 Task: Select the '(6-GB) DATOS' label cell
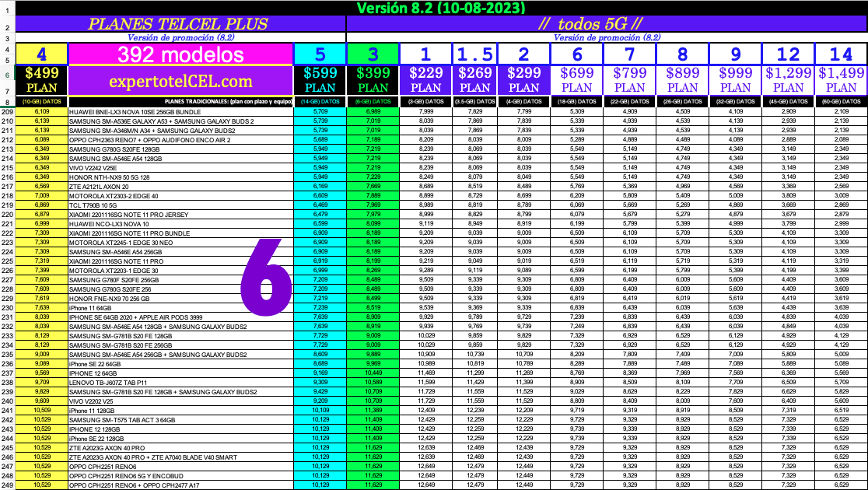pyautogui.click(x=373, y=102)
